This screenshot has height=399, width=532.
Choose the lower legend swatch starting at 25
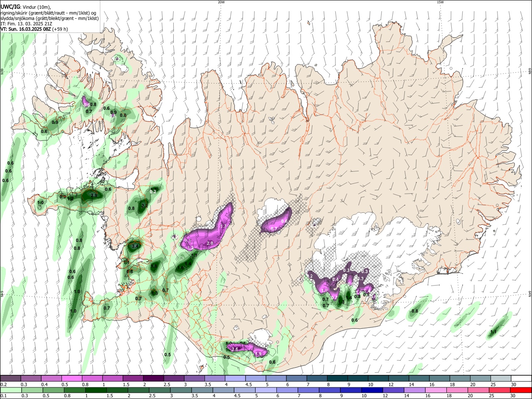(499, 390)
